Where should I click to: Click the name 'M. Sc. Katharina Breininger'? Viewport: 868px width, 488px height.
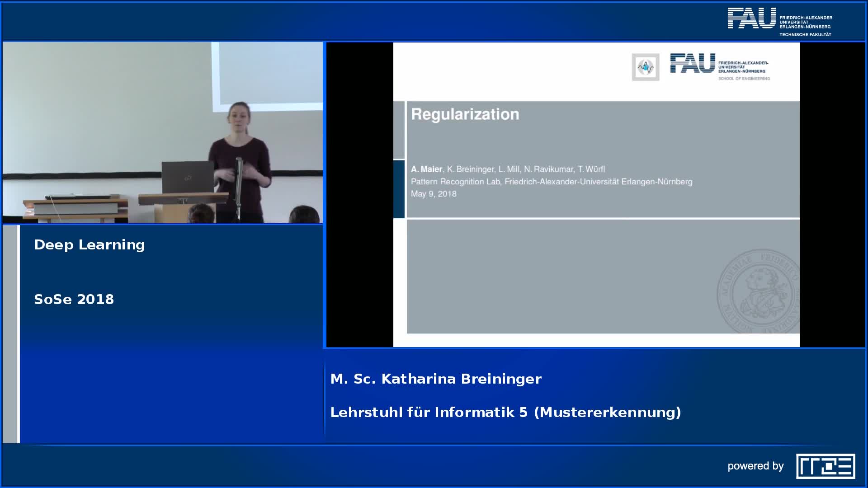pos(435,379)
